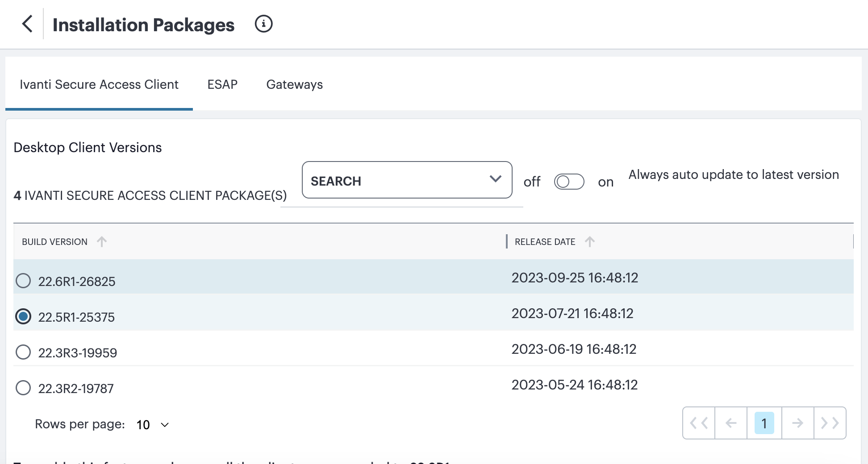Sort by Build Version arrow icon
868x464 pixels.
point(102,242)
